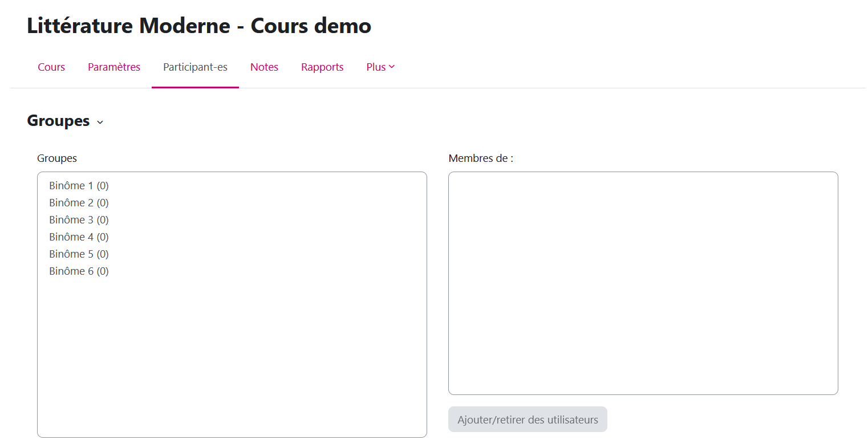Viewport: 868px width, 448px height.
Task: Select Binôme 5 (0) group
Action: tap(79, 254)
